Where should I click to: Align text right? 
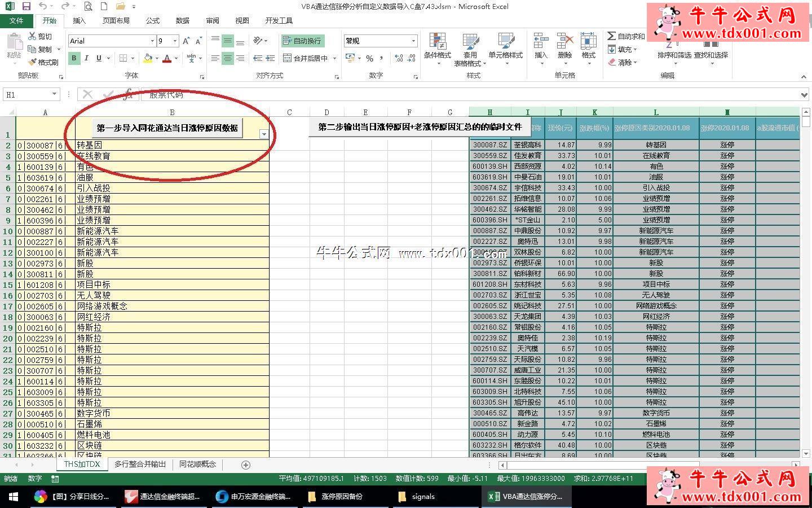[240, 58]
